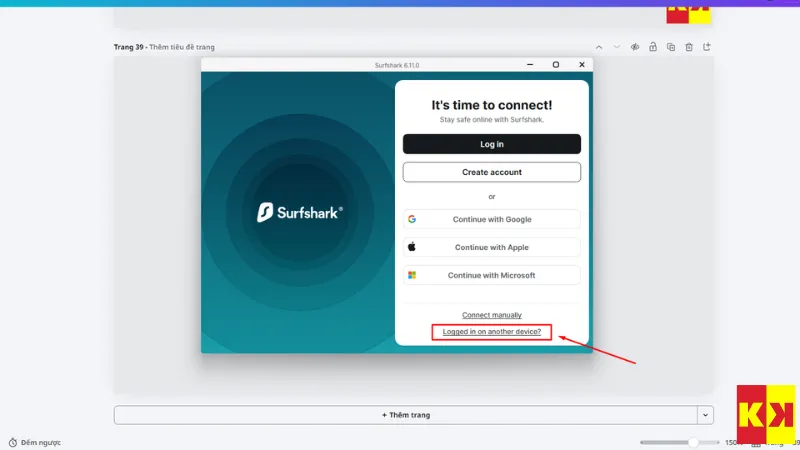Duplicate page 39 with the copy icon
800x450 pixels.
[671, 47]
